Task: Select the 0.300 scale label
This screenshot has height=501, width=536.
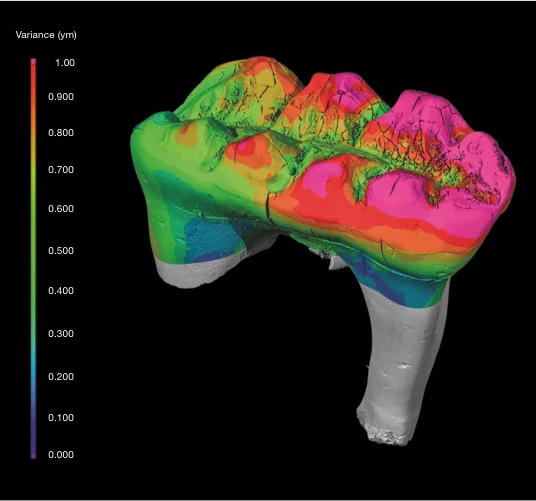Action: tap(61, 334)
